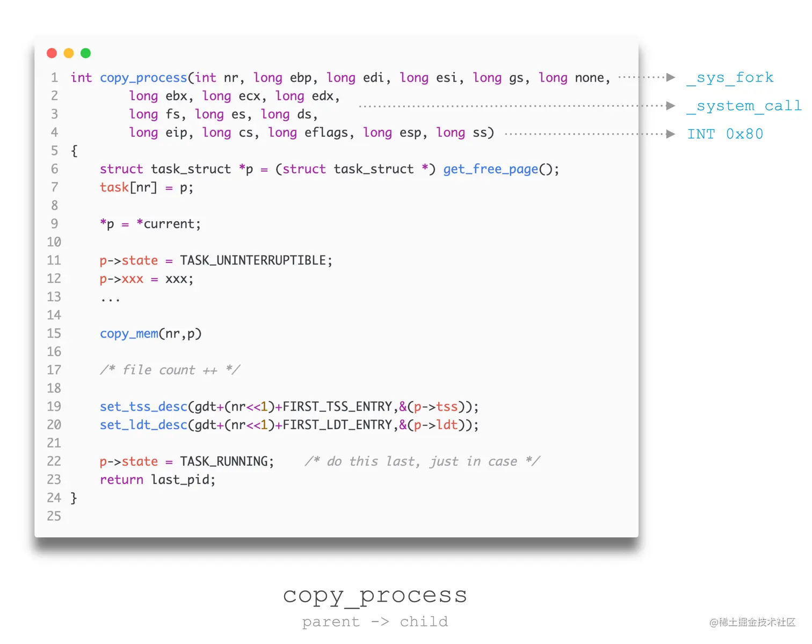
Task: Select the function name copy_process on line 1
Action: 143,78
